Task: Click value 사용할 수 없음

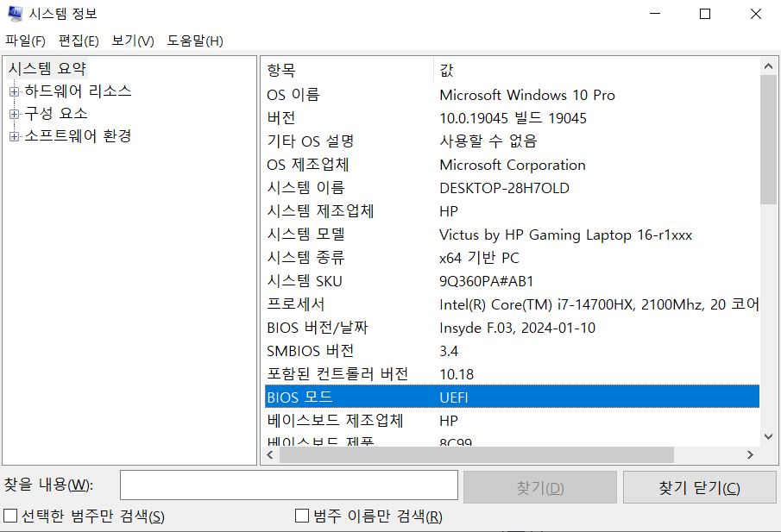Action: tap(488, 141)
